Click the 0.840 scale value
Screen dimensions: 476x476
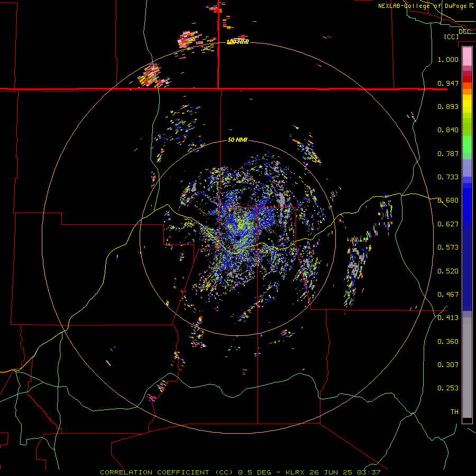pyautogui.click(x=448, y=130)
